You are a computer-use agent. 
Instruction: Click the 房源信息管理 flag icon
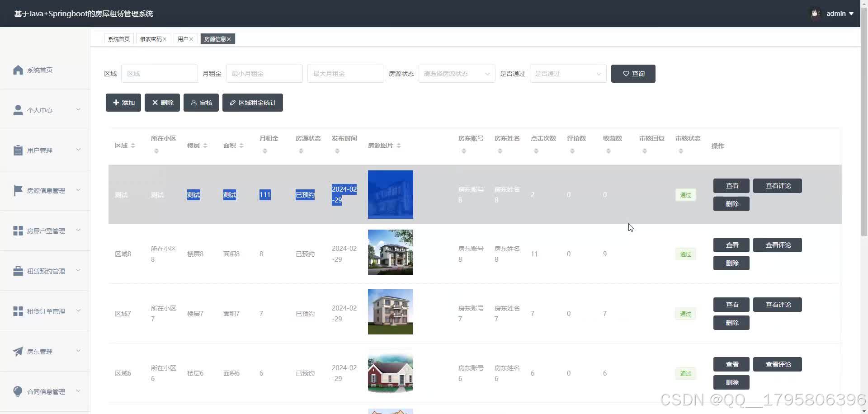point(18,191)
